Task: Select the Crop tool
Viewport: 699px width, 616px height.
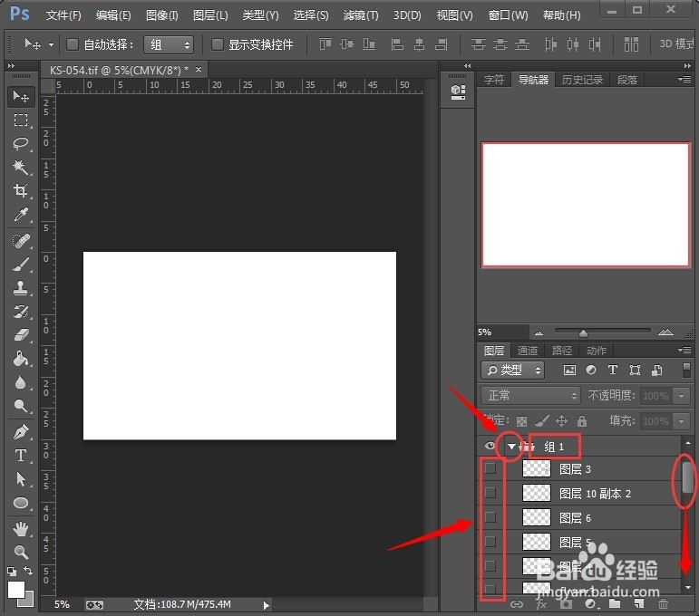Action: click(21, 191)
